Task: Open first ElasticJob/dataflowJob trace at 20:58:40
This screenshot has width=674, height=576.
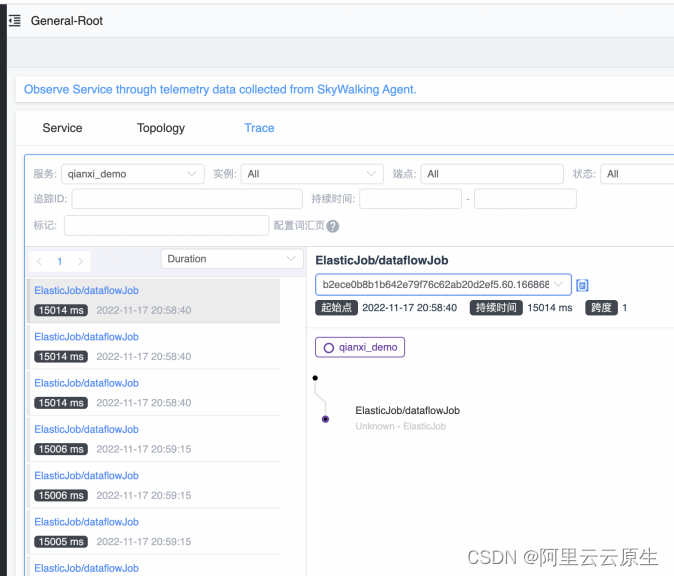Action: [x=154, y=300]
